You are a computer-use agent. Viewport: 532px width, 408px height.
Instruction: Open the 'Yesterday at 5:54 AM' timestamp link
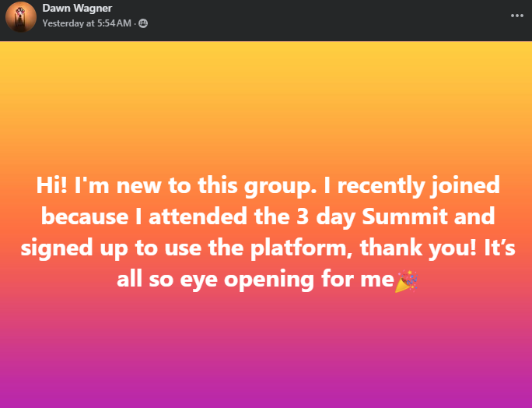88,23
